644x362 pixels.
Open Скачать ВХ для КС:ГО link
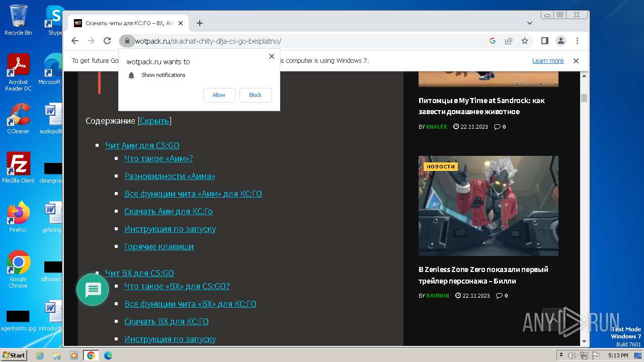[167, 321]
